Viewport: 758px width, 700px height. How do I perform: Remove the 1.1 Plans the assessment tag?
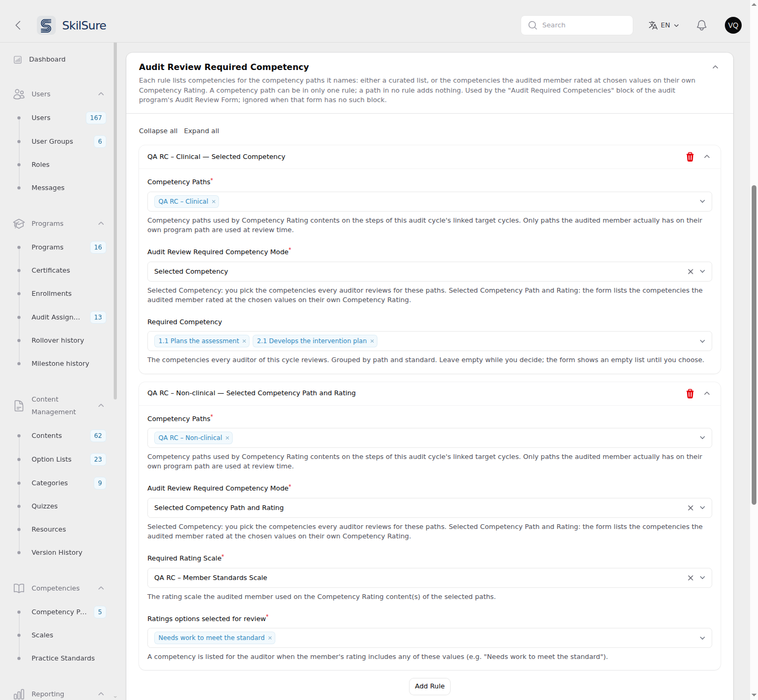(244, 341)
